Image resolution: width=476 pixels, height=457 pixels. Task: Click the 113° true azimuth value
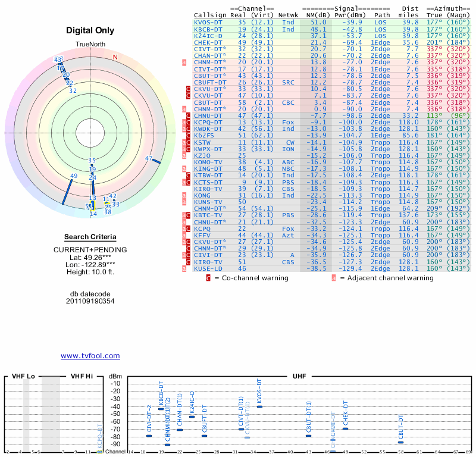(434, 115)
